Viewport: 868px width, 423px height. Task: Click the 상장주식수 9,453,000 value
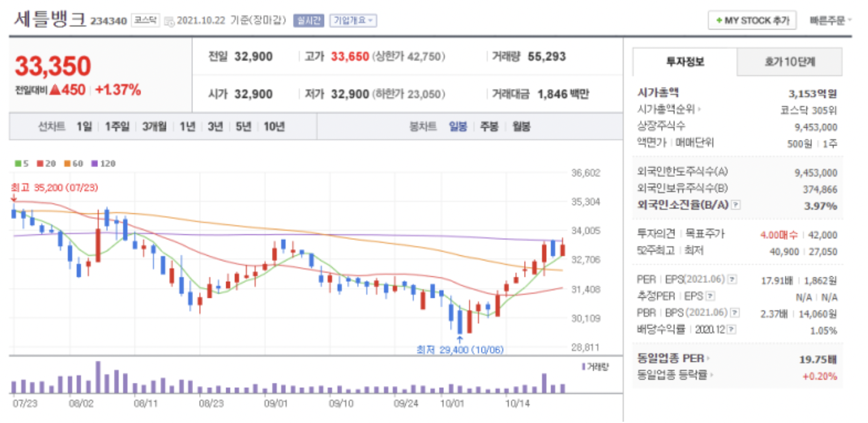816,127
